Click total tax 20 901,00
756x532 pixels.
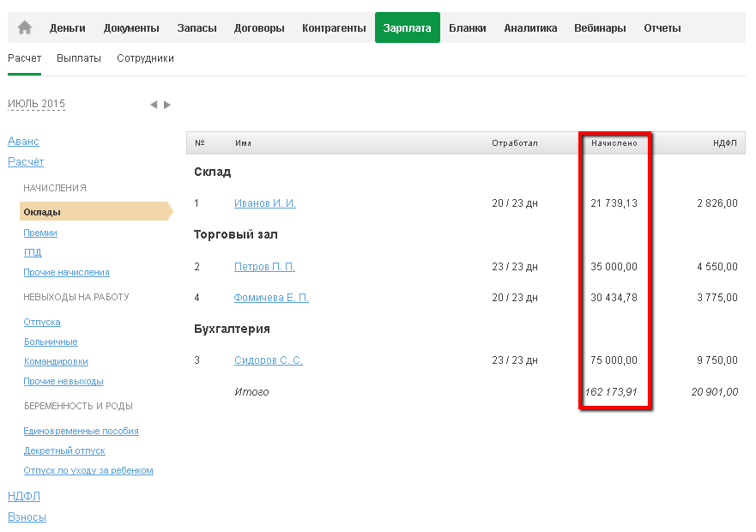point(715,392)
